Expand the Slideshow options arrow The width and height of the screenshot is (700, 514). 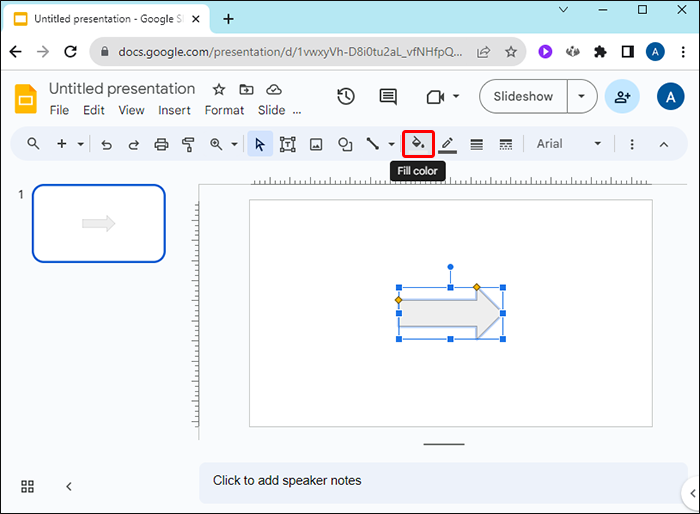[581, 96]
